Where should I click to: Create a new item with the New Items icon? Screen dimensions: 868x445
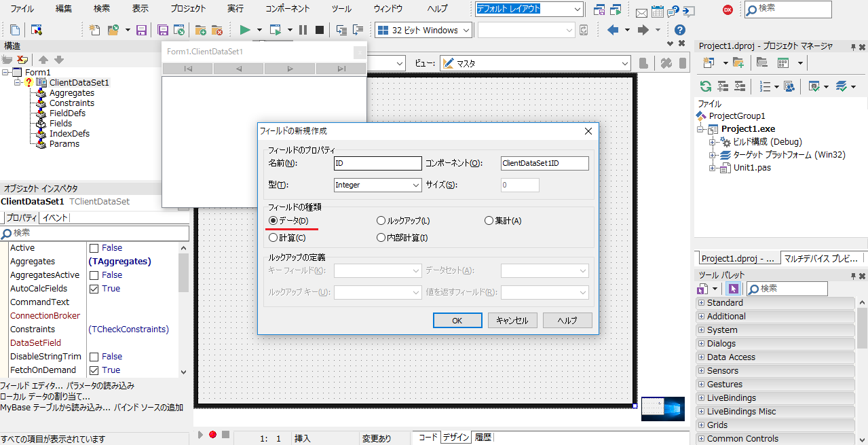94,30
